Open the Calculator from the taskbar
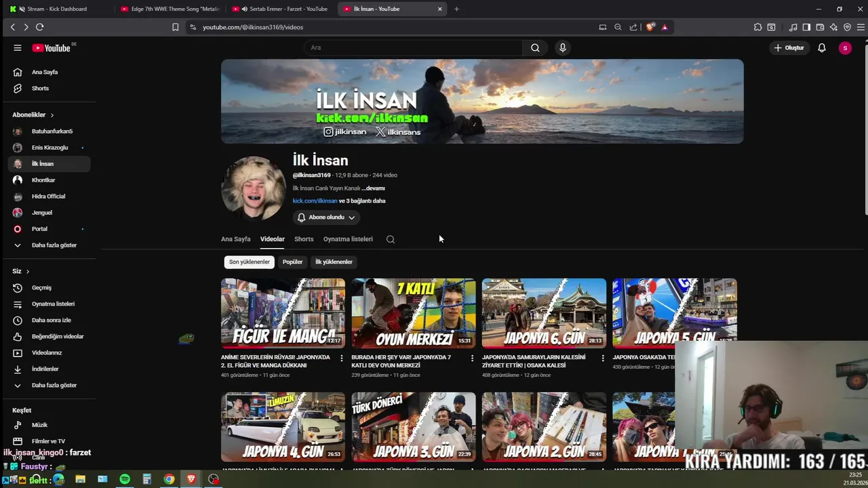Screen dimensions: 868x488 click(146, 479)
